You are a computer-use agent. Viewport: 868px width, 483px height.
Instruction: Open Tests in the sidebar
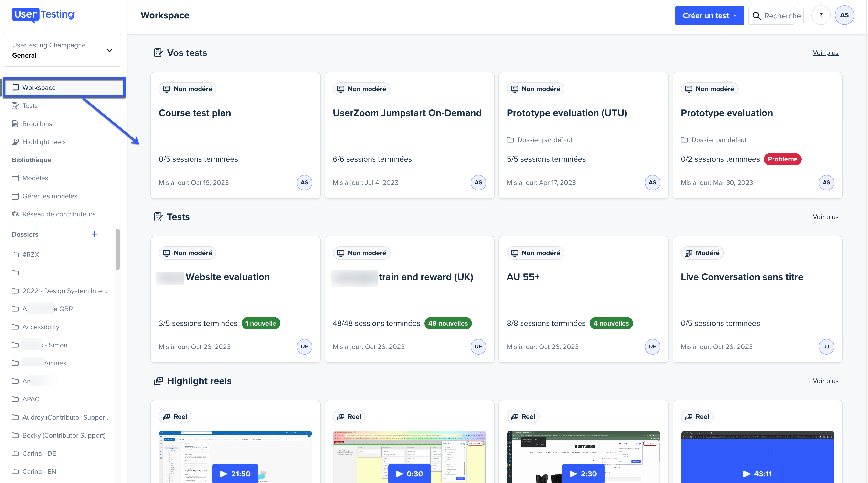[30, 106]
